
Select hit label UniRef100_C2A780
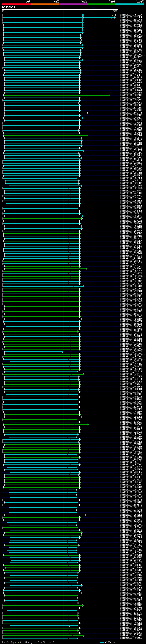click(x=131, y=191)
